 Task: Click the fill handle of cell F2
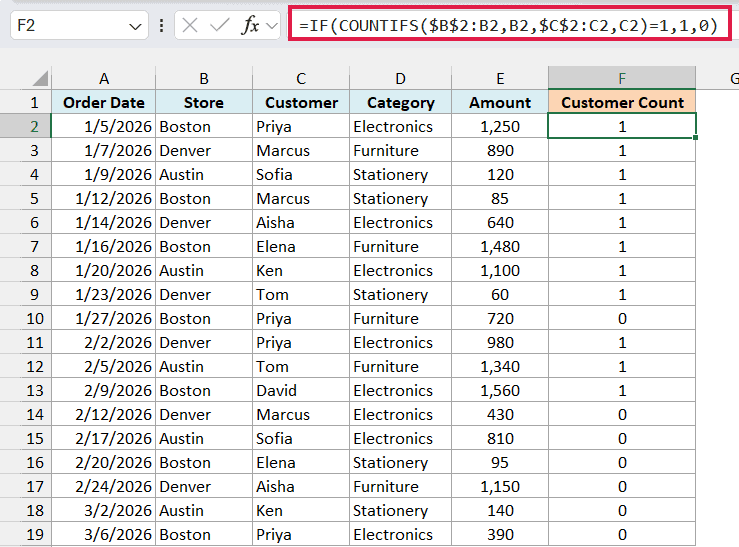pyautogui.click(x=696, y=138)
